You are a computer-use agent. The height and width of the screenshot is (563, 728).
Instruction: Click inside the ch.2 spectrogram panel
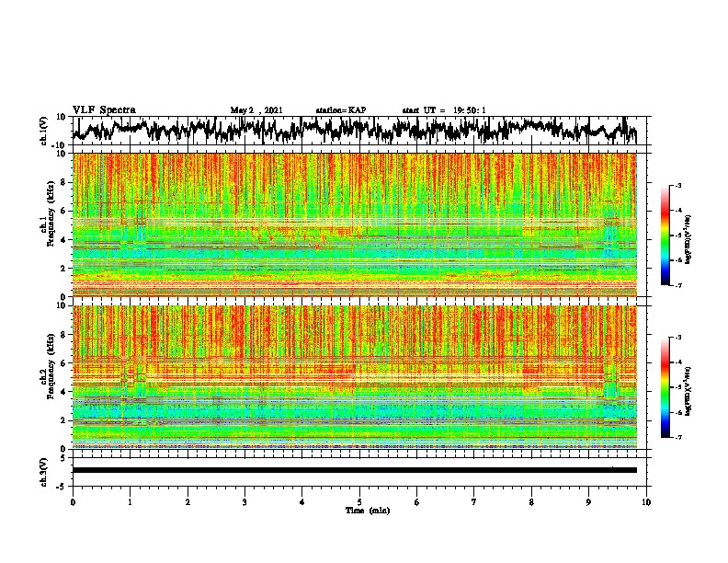[355, 377]
